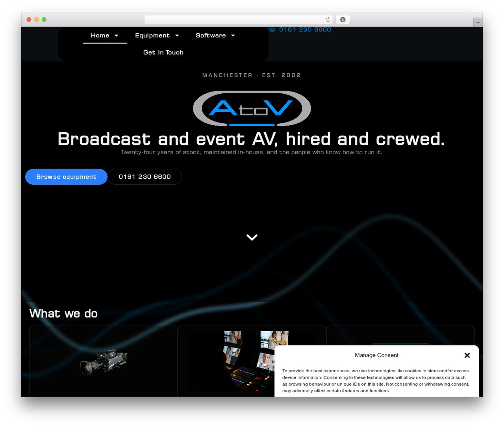
Task: Click the What we do heading
Action: click(63, 314)
